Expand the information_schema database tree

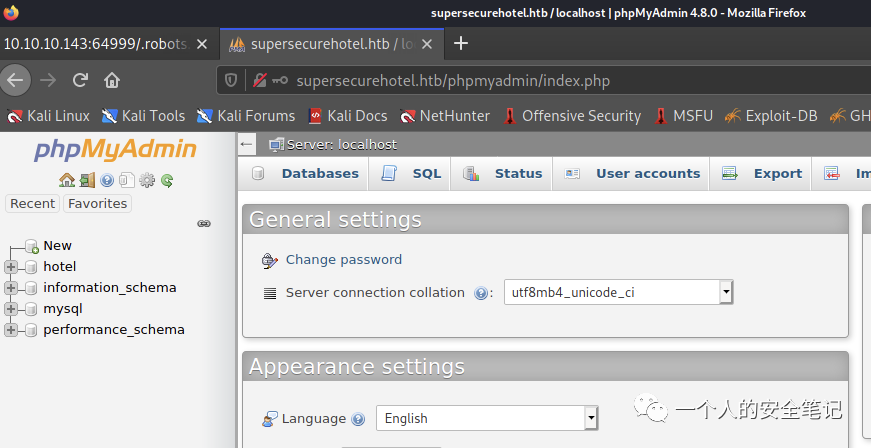click(x=10, y=288)
